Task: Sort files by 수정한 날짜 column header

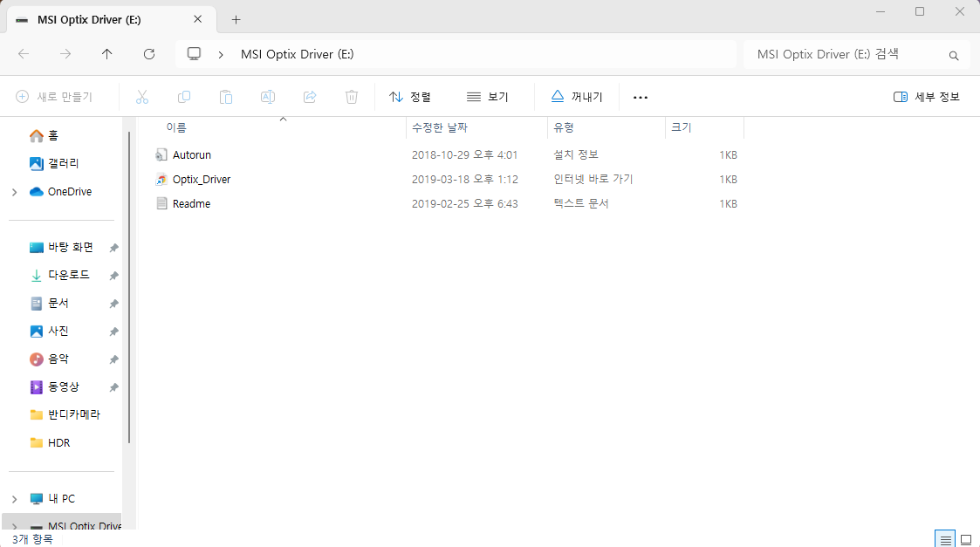Action: pyautogui.click(x=440, y=127)
